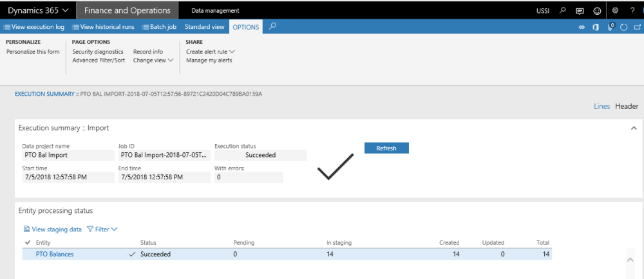
Task: Open the Change view dropdown
Action: click(153, 60)
